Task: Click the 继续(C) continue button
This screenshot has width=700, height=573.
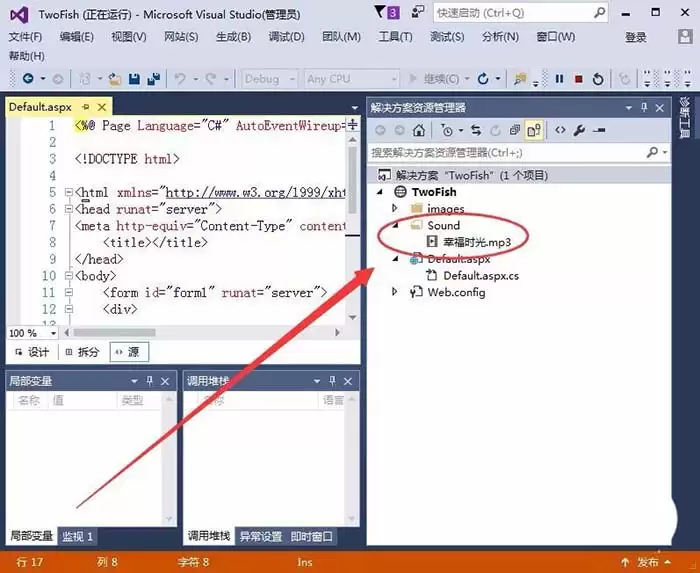Action: (x=434, y=79)
